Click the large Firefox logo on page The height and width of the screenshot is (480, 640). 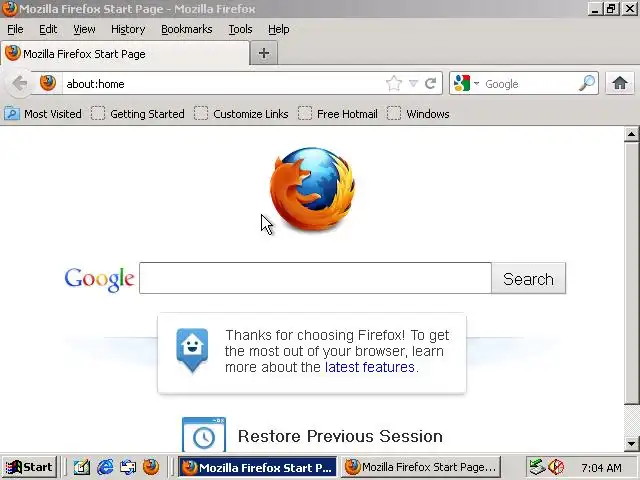click(x=313, y=188)
